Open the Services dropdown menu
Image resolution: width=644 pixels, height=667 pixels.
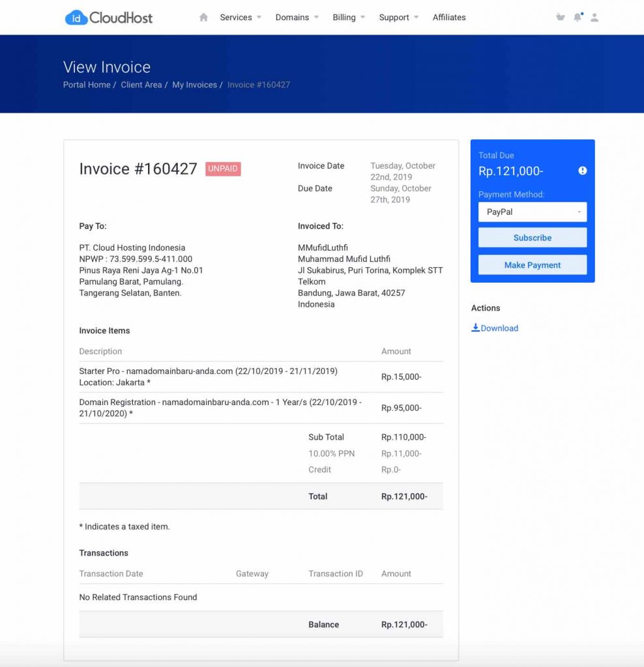tap(236, 18)
